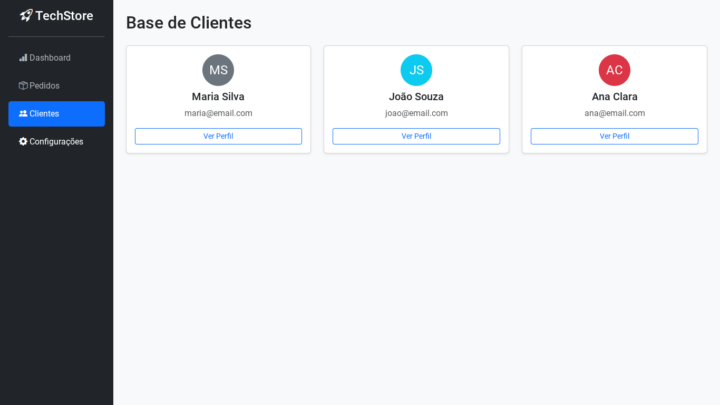Screen dimensions: 720x405
Task: Click the ana@email.com address
Action: (614, 113)
